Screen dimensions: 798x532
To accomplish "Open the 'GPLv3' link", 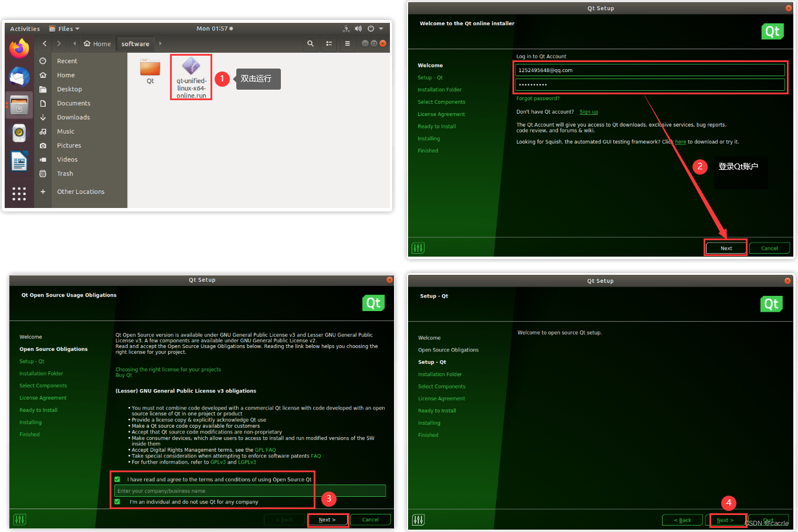I will click(x=218, y=462).
